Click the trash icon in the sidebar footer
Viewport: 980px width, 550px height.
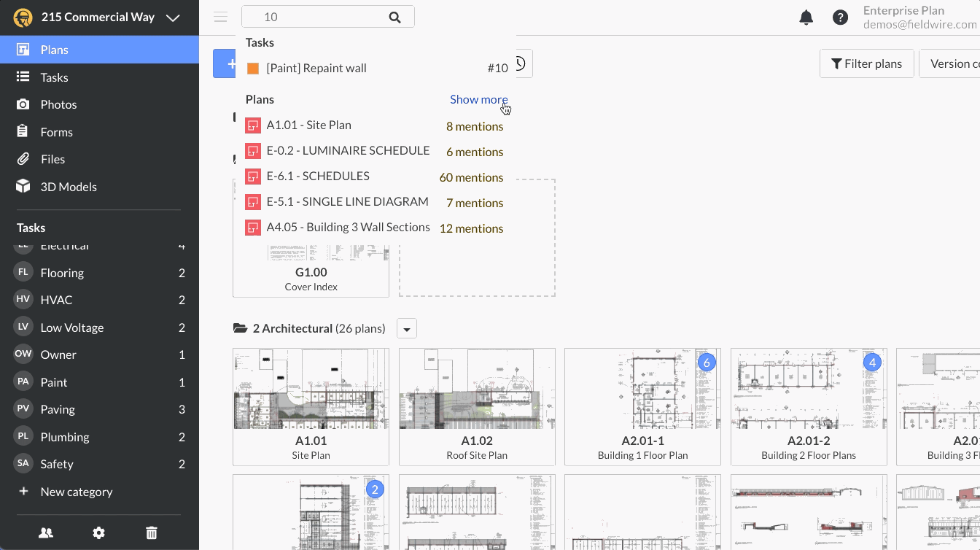pos(152,533)
